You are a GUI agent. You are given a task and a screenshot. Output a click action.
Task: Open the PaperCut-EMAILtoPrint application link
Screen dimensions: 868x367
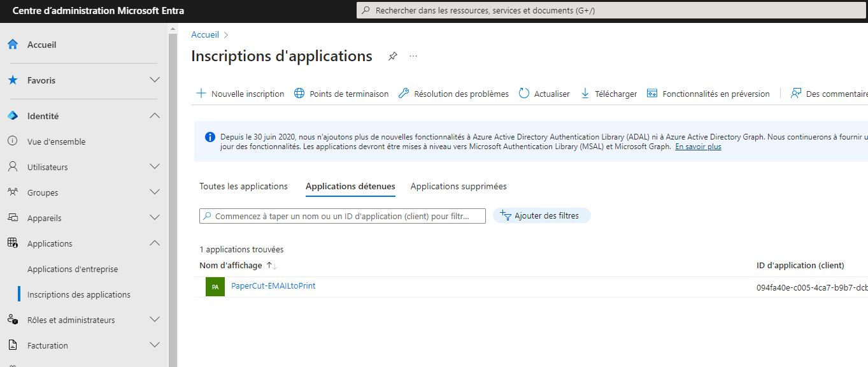tap(273, 286)
